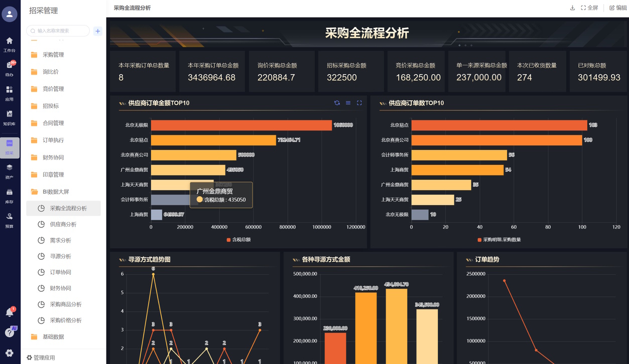Toggle the 含税总额 legend series

(x=238, y=240)
